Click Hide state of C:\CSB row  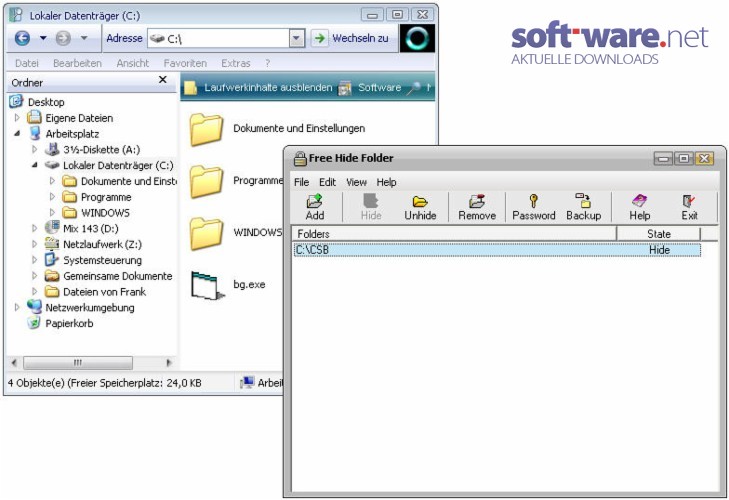(x=659, y=250)
